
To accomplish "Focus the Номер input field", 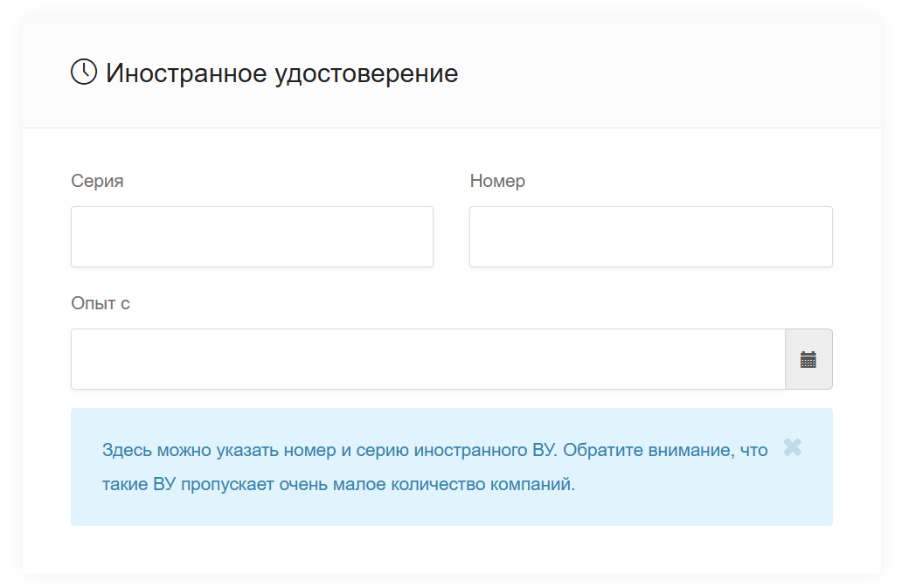I will (x=650, y=237).
